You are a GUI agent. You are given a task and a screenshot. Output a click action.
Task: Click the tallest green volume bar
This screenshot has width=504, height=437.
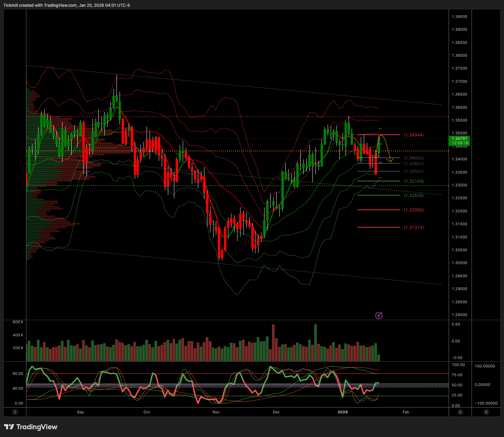316,343
